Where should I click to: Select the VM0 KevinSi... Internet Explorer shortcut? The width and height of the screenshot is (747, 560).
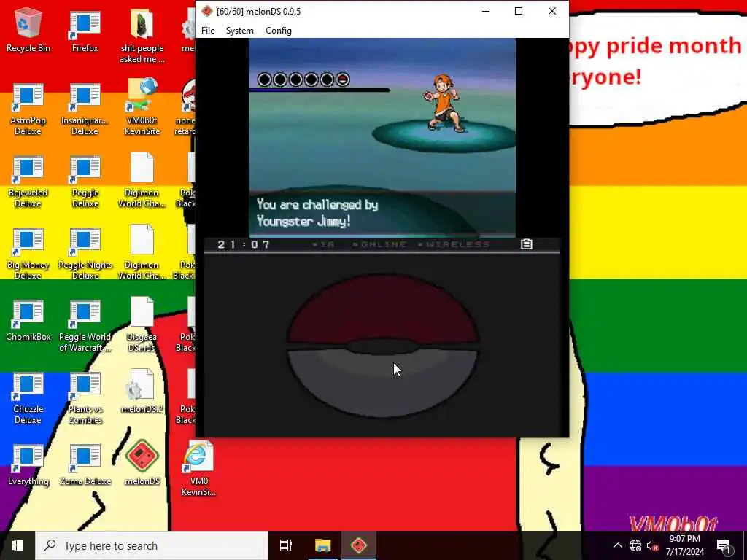pyautogui.click(x=198, y=470)
